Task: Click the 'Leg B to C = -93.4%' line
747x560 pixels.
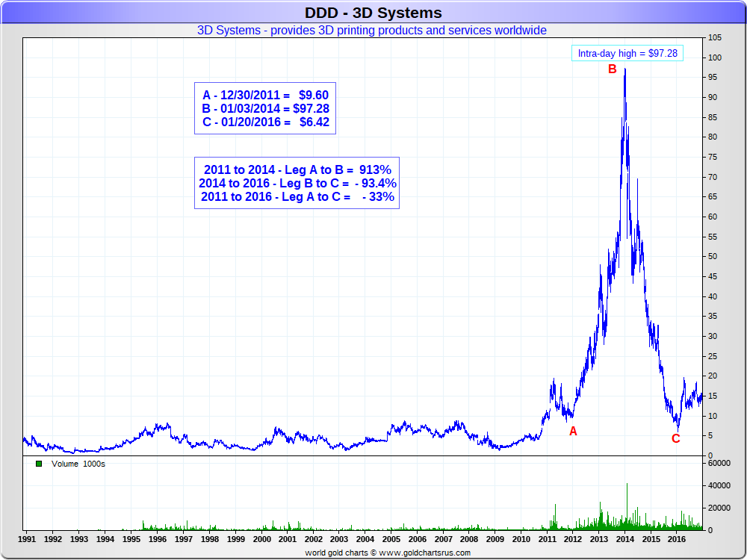Action: 297,184
